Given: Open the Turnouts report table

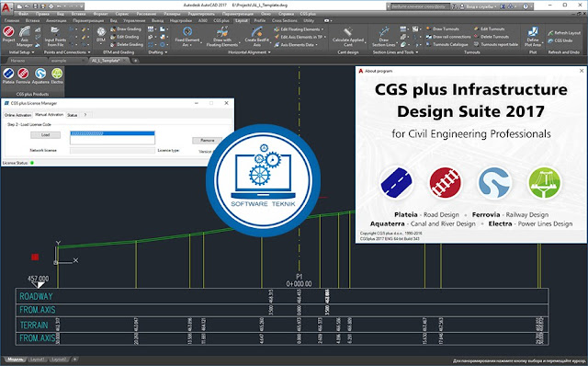Looking at the screenshot, I should click(x=496, y=45).
